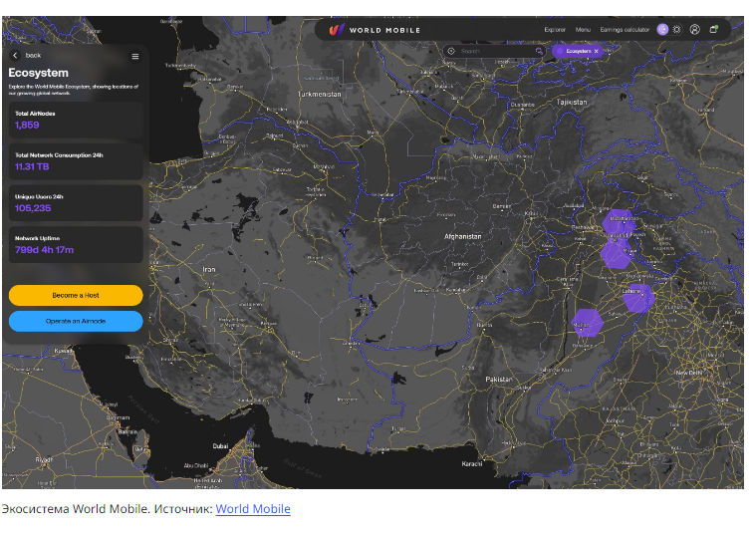Viewport: 756px width, 535px height.
Task: Select the Unique Users 105,235 card
Action: coord(76,203)
